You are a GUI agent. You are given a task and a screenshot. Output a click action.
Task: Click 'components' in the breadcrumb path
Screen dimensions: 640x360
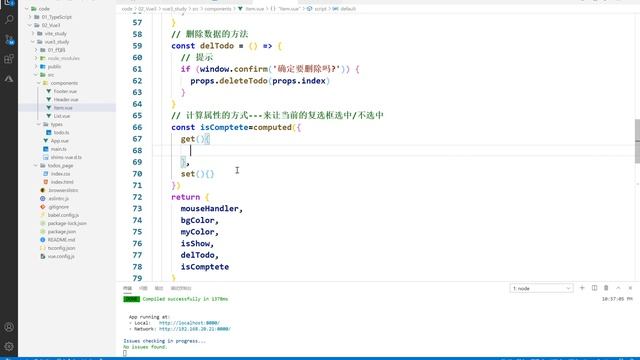click(x=218, y=9)
